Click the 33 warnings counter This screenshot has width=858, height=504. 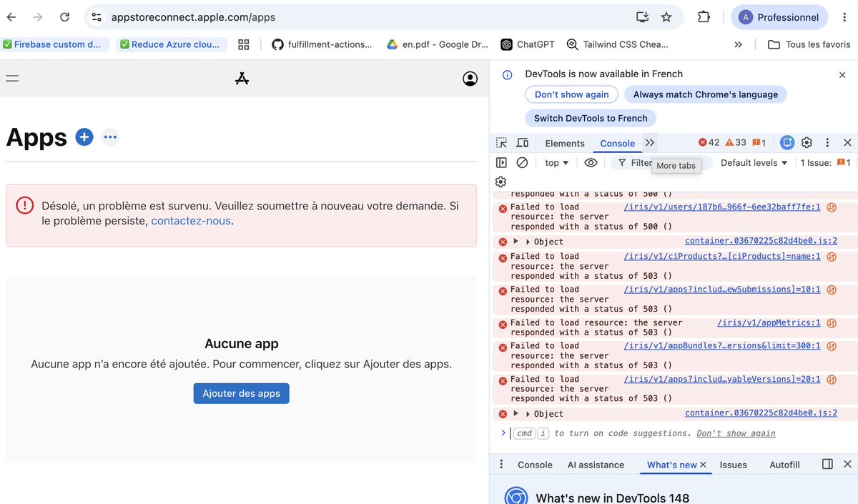click(736, 143)
